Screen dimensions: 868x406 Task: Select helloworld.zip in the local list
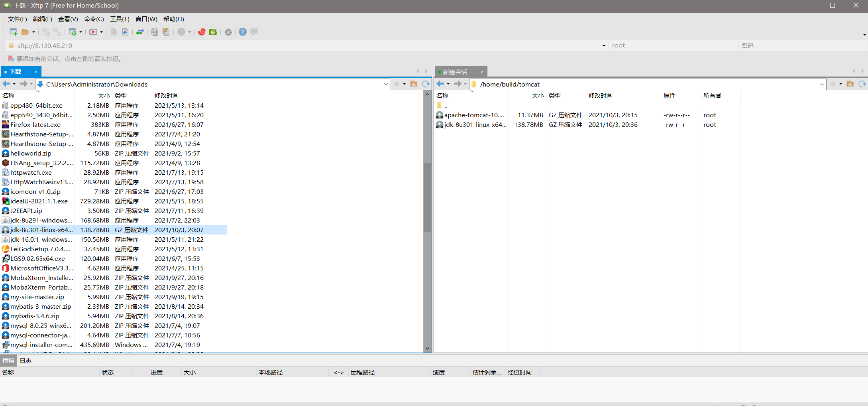114,153
